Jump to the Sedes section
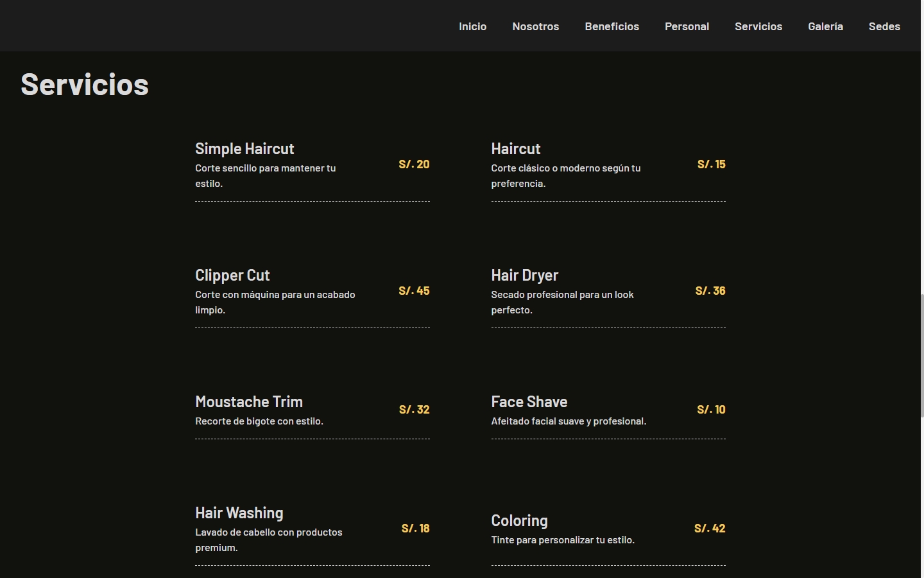The image size is (924, 578). tap(884, 26)
